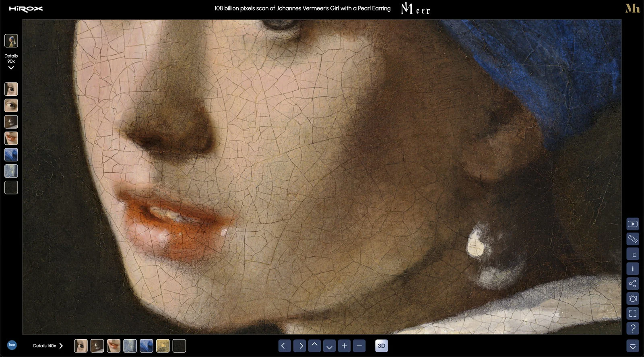
Task: Select the red lips thumbnail in 90x details
Action: click(11, 138)
